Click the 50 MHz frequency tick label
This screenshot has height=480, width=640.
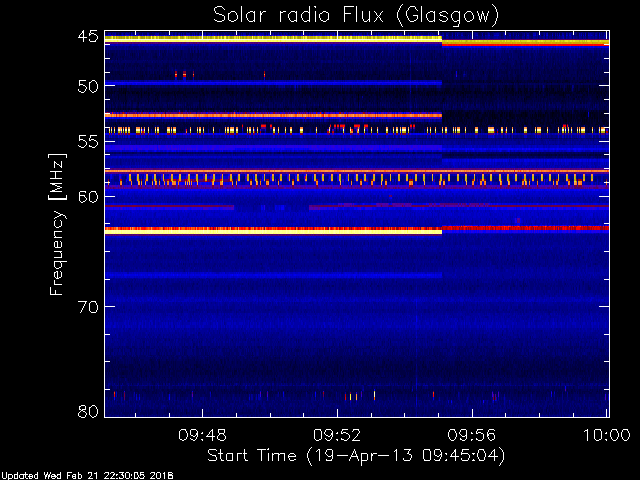(88, 87)
